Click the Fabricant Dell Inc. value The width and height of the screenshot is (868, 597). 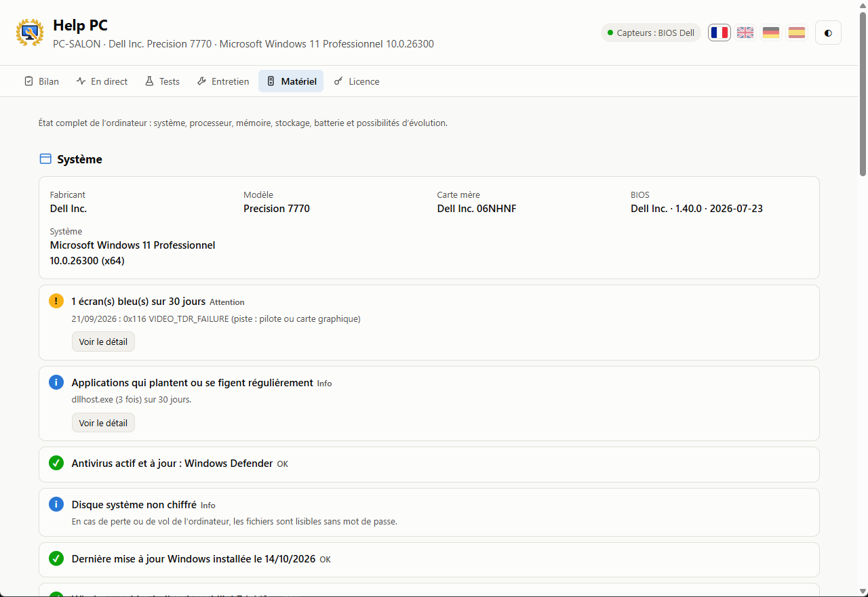pyautogui.click(x=68, y=209)
